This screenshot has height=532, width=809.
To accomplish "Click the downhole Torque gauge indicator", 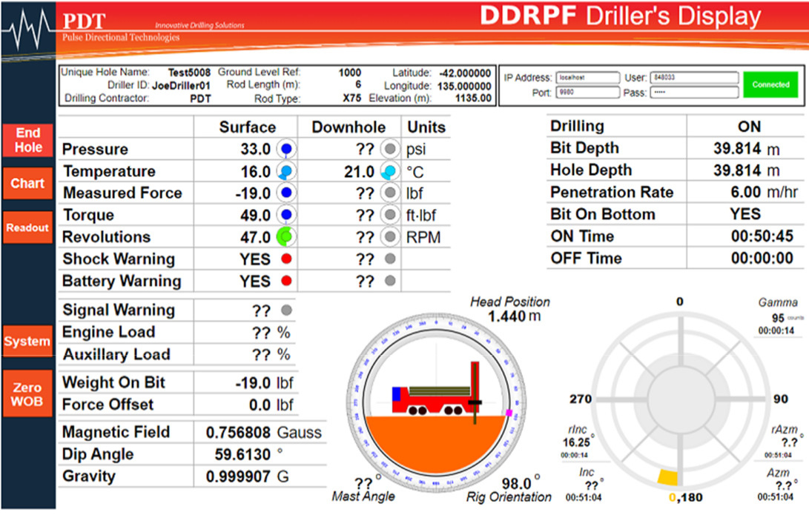I will point(391,214).
